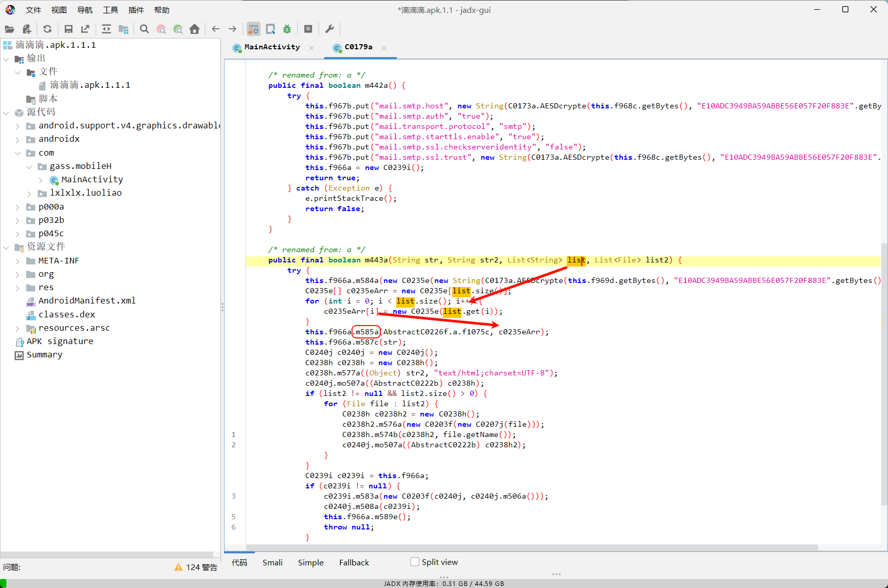Toggle the deobfuscation toolbar icon
The height and width of the screenshot is (588, 888).
pyautogui.click(x=253, y=29)
